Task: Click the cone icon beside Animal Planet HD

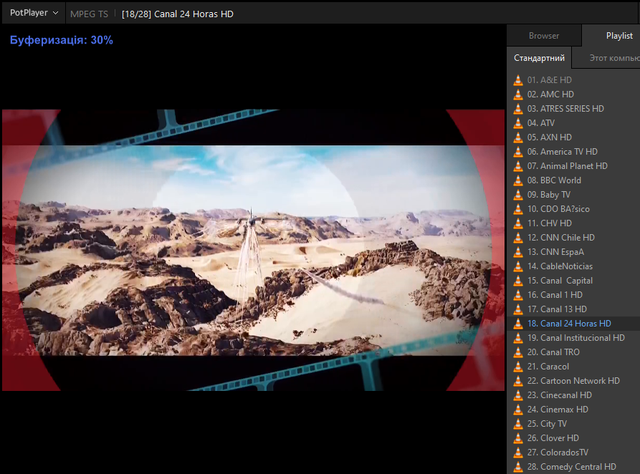Action: pyautogui.click(x=518, y=166)
